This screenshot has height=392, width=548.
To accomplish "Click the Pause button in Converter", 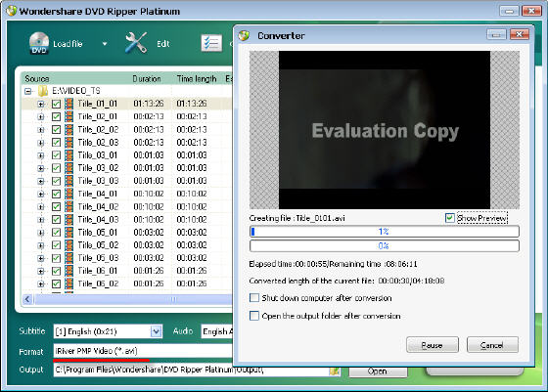I will pyautogui.click(x=433, y=345).
